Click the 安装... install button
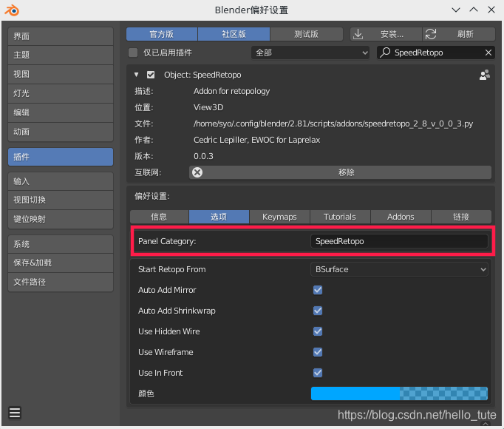This screenshot has height=429, width=504. coord(386,34)
